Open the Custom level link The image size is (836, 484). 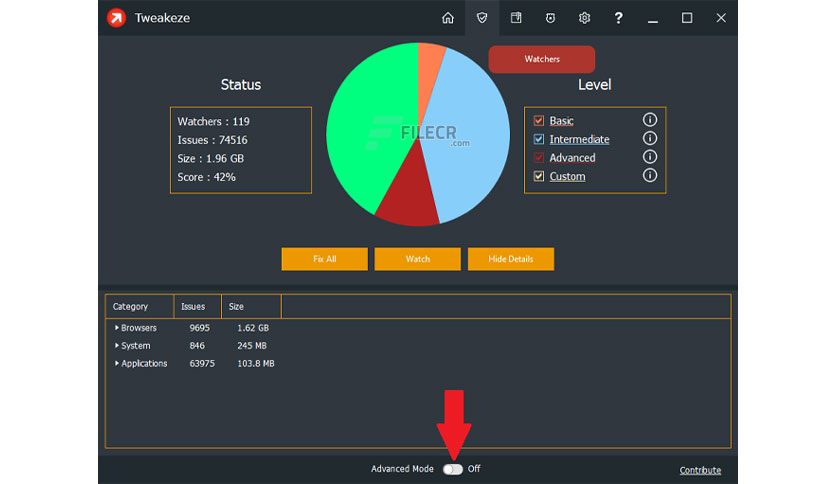click(567, 176)
